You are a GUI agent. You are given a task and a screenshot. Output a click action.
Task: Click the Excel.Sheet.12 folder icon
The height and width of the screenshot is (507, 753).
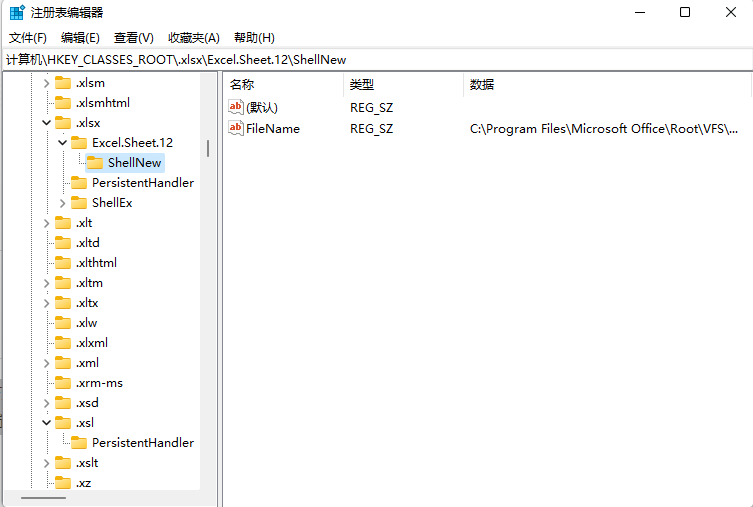(79, 143)
